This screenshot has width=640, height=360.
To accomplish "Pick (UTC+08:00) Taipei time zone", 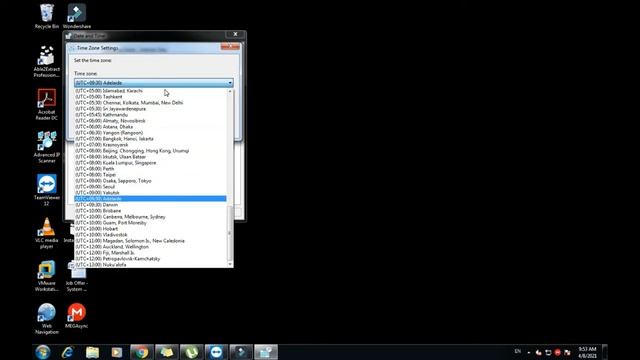I will (150, 175).
